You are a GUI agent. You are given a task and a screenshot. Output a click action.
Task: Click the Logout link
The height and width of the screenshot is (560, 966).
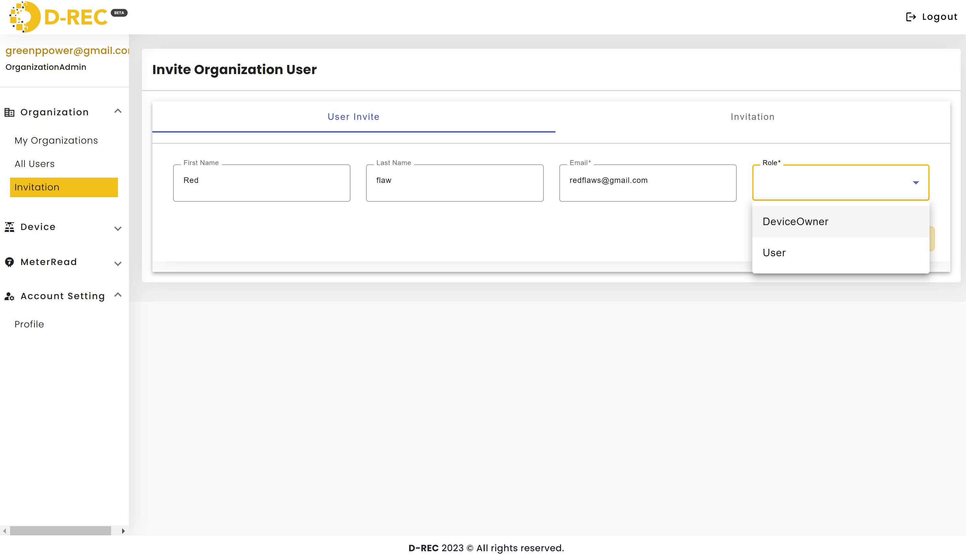coord(932,17)
